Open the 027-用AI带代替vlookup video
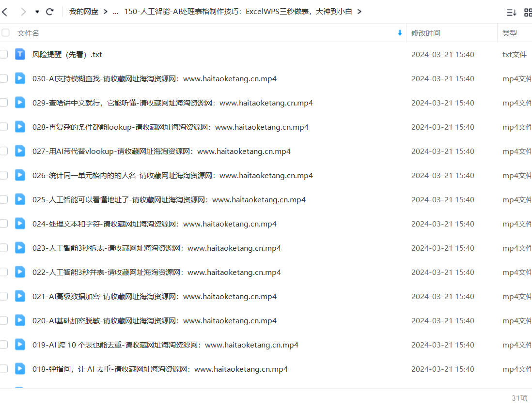Image resolution: width=532 pixels, height=408 pixels. click(161, 151)
